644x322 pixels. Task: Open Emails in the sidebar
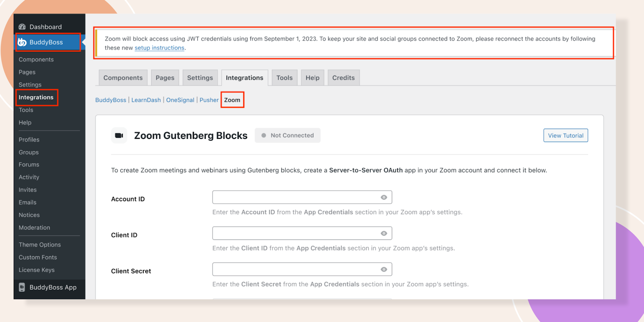click(x=27, y=202)
